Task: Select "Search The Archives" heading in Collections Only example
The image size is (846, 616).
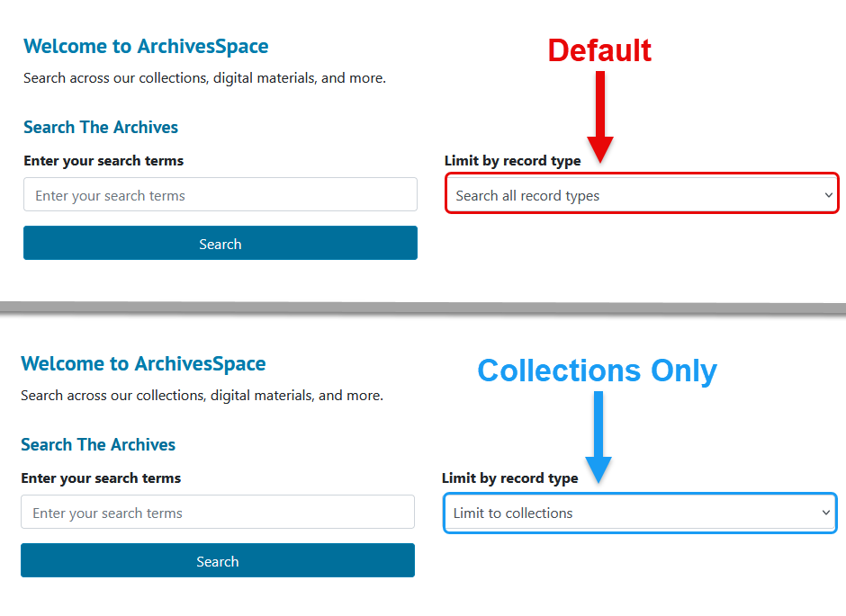Action: tap(98, 444)
